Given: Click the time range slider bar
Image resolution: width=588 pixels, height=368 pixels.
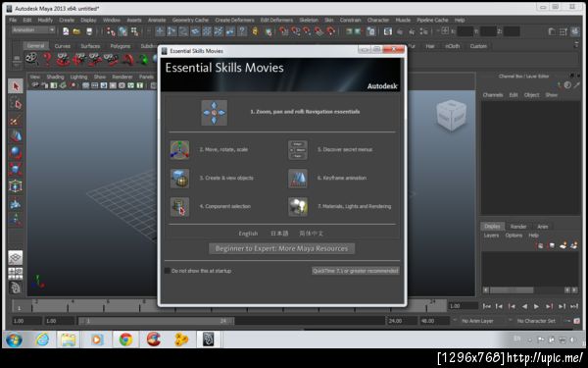Looking at the screenshot, I should tap(156, 321).
